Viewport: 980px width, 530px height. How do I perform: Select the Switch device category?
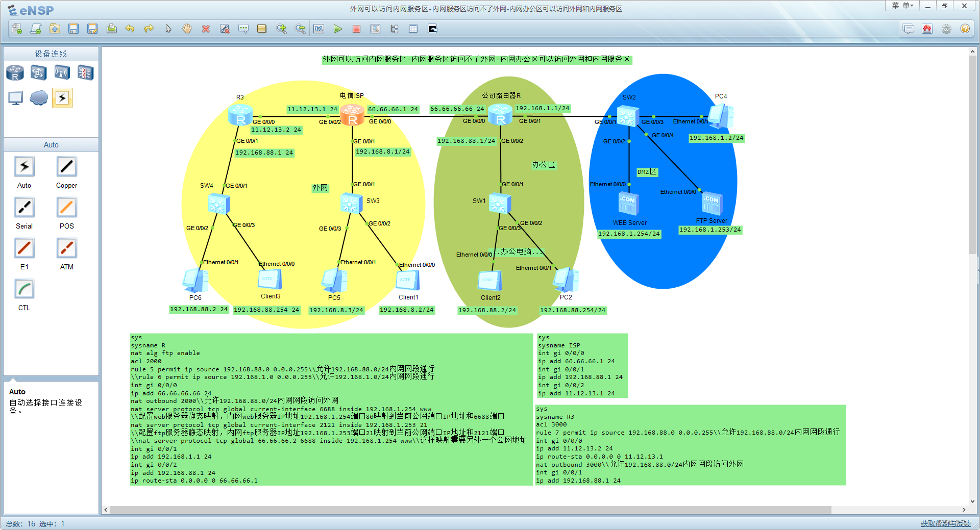(x=39, y=73)
